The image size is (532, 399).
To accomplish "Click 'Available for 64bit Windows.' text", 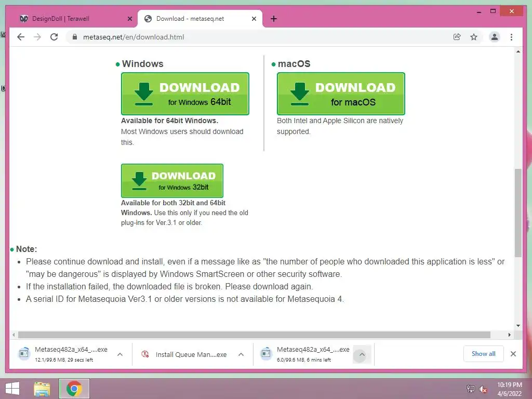I will (x=170, y=121).
